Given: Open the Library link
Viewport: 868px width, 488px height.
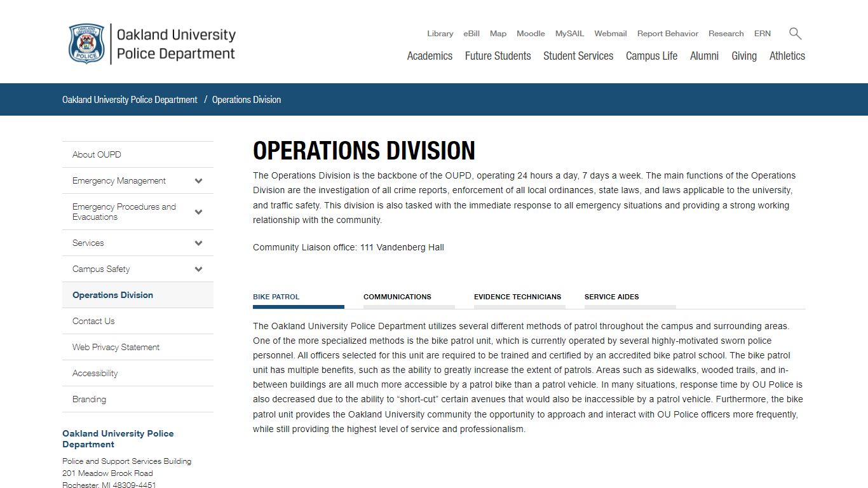Looking at the screenshot, I should [440, 34].
